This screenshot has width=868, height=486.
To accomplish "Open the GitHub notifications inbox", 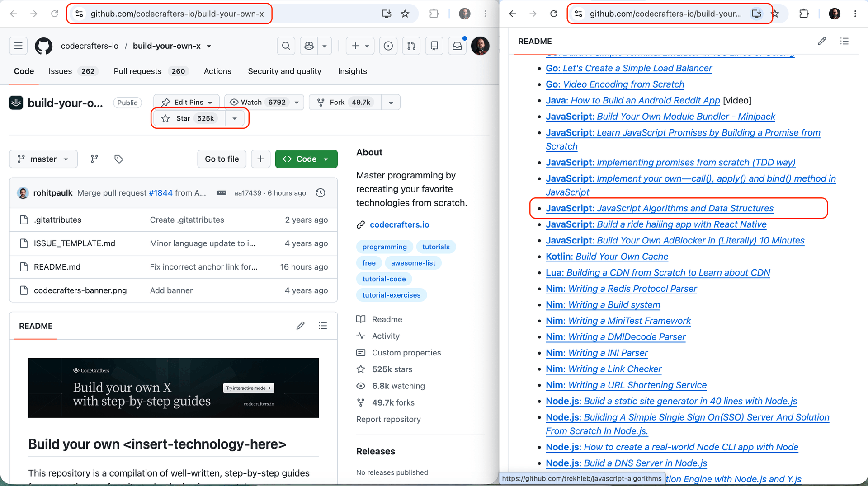I will click(x=458, y=46).
